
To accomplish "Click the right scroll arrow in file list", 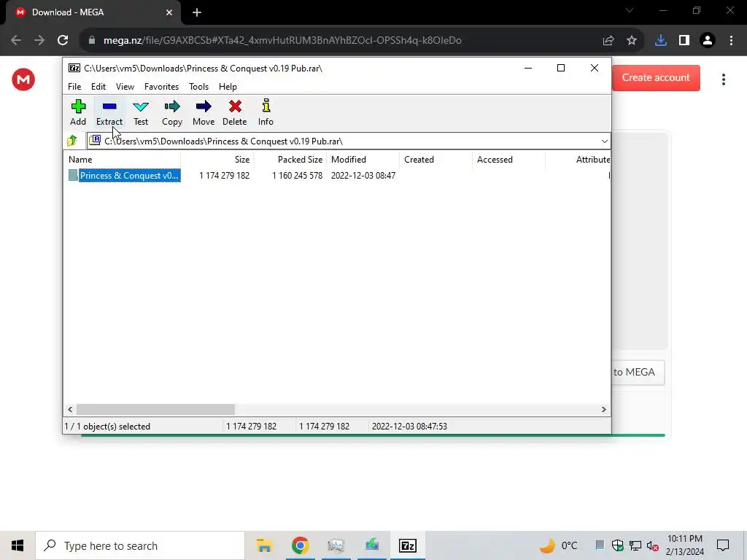I will [x=603, y=410].
